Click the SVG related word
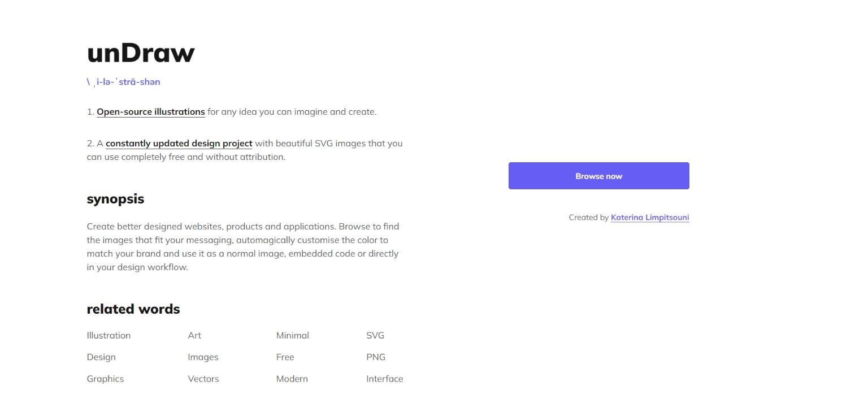This screenshot has height=399, width=868. pos(375,336)
